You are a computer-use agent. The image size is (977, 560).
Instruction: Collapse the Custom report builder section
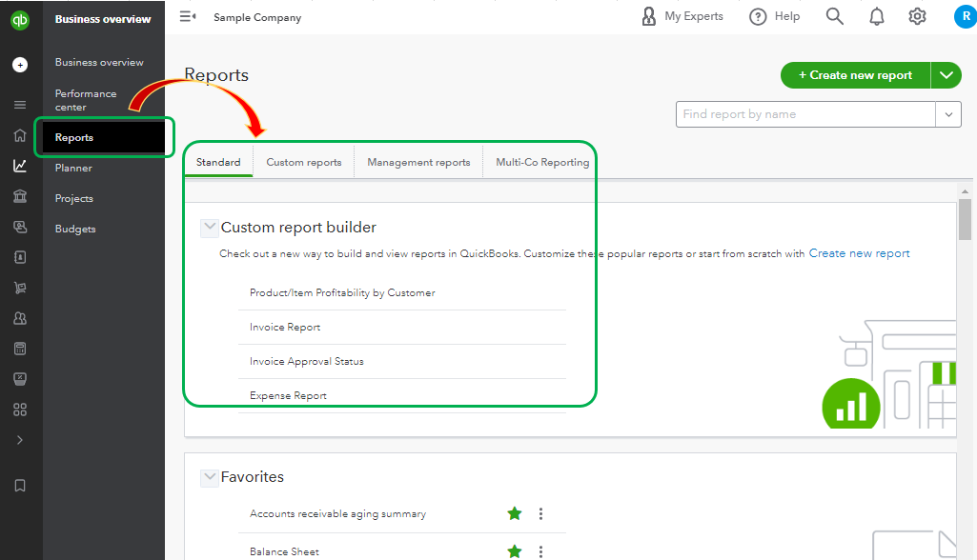coord(210,228)
